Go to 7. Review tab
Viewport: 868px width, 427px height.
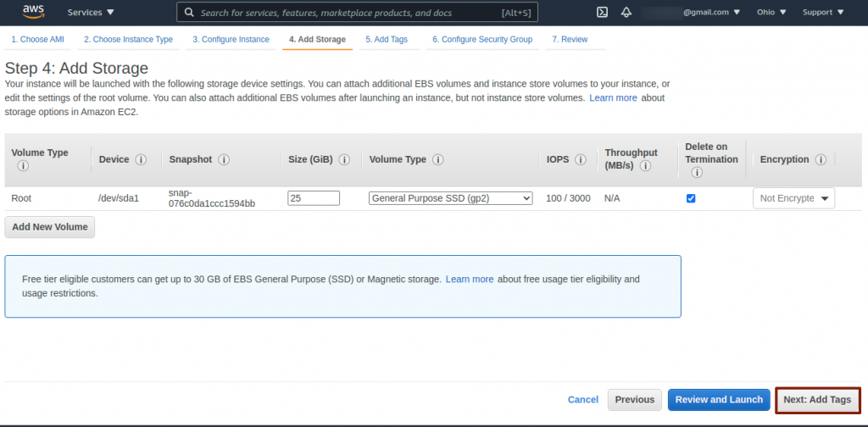(570, 39)
